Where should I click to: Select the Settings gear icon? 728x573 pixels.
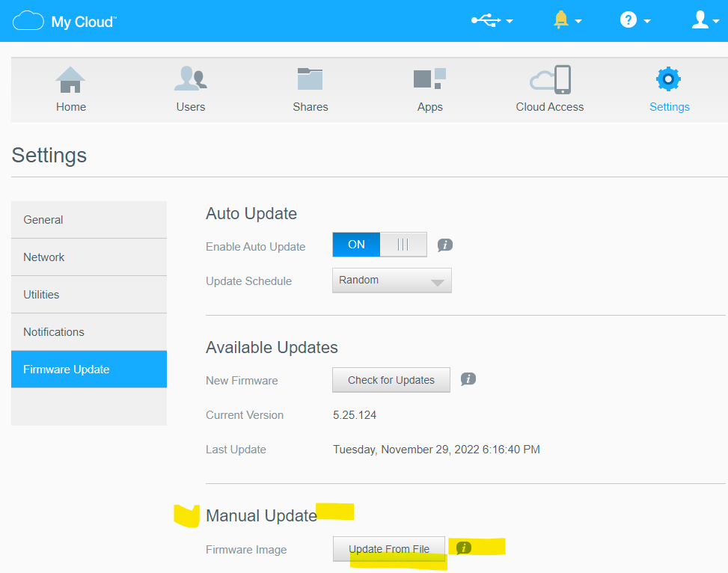[669, 79]
